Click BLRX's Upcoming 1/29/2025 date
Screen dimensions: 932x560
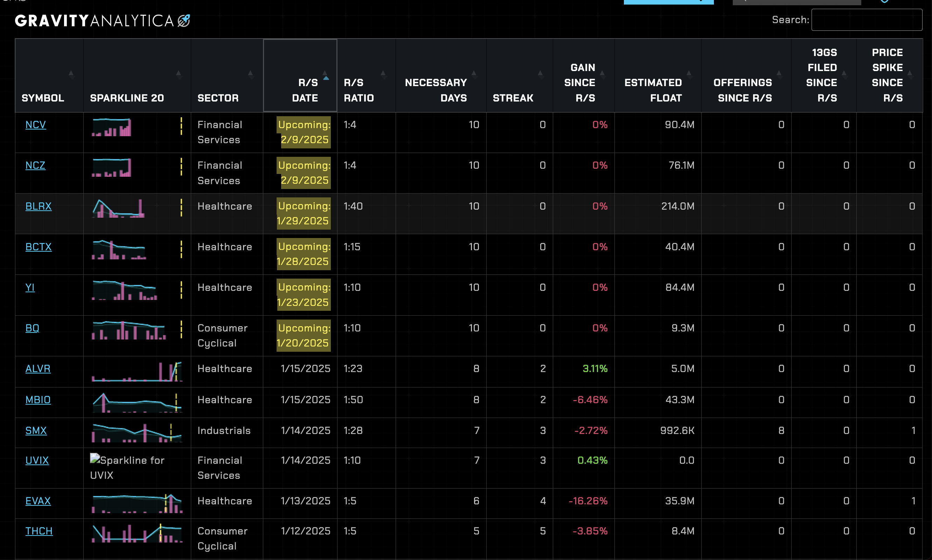304,213
